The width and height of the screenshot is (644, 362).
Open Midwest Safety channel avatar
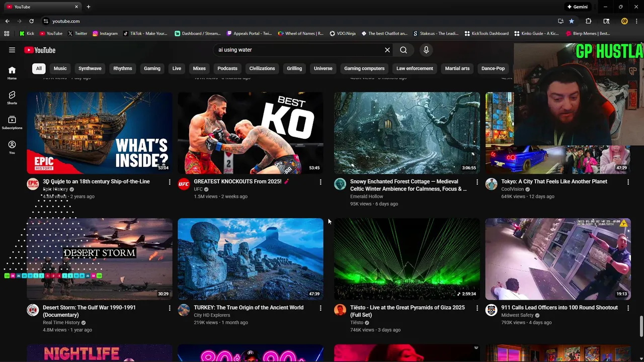[491, 310]
